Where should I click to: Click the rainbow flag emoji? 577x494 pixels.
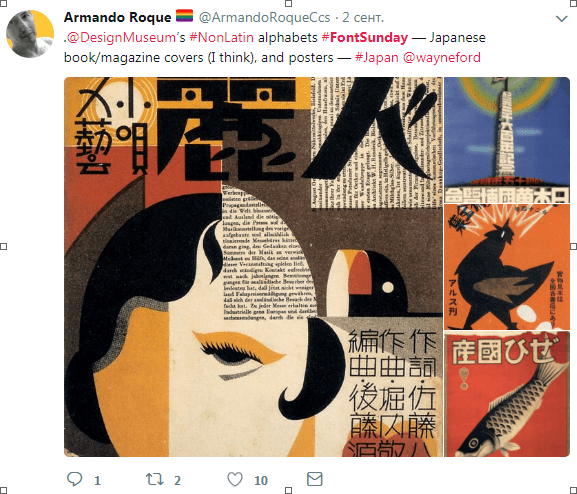click(x=184, y=16)
